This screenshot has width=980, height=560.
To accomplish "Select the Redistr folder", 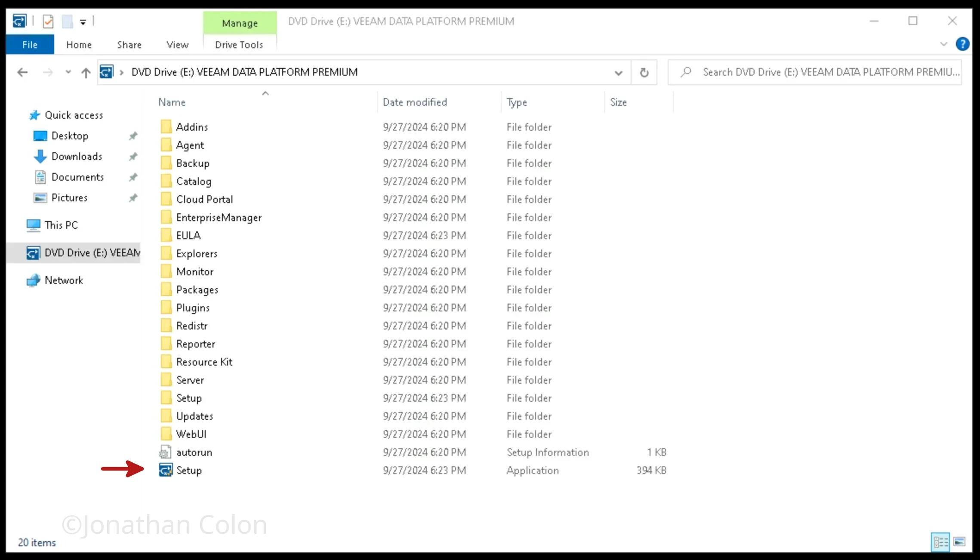I will point(184,326).
